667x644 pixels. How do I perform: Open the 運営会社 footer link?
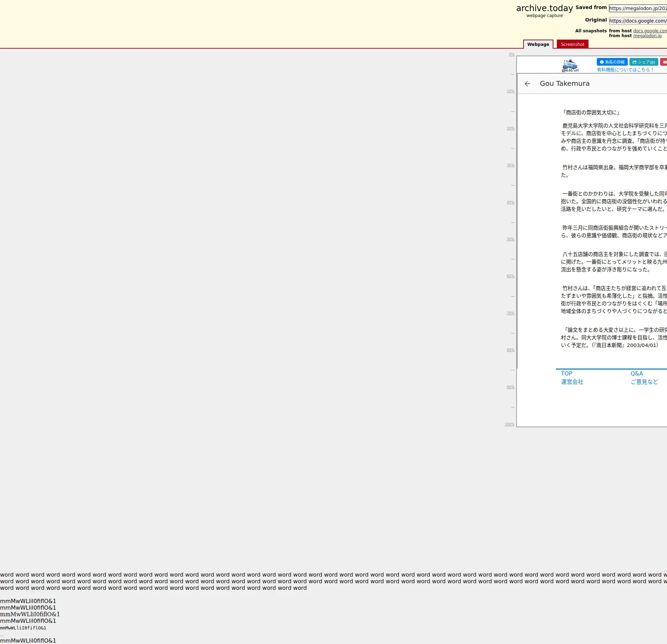tap(572, 382)
